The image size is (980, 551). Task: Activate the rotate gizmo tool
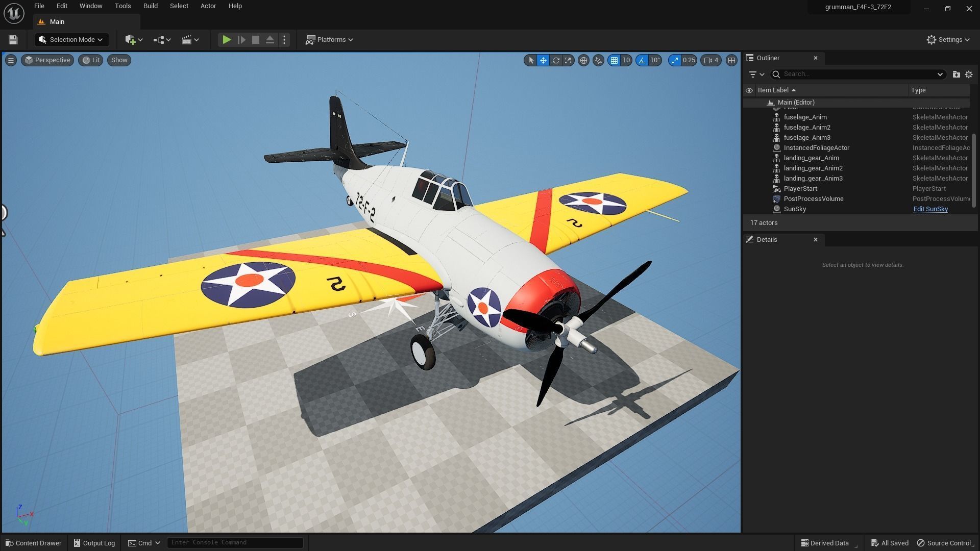(555, 61)
